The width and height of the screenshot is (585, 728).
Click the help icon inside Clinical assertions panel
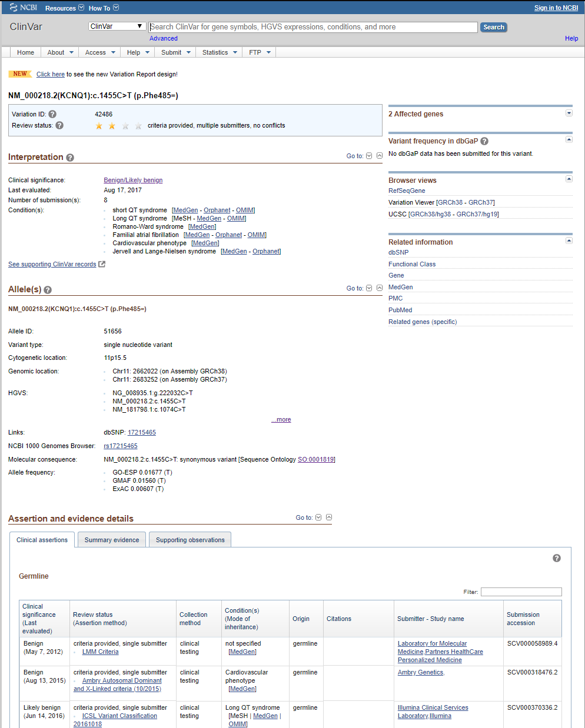coord(557,557)
